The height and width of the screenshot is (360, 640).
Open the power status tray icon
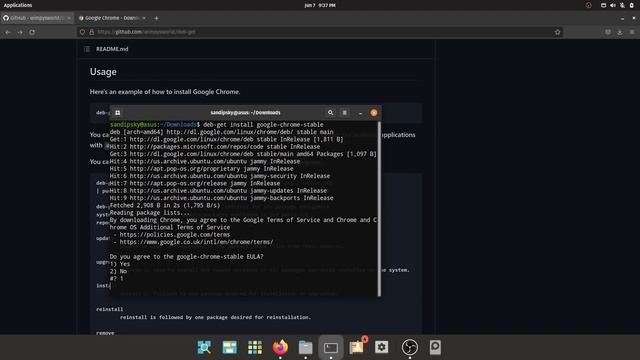click(x=632, y=5)
